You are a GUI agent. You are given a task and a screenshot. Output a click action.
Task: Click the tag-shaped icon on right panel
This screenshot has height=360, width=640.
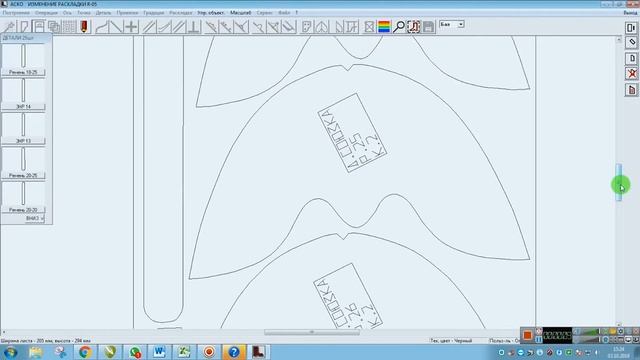point(631,42)
